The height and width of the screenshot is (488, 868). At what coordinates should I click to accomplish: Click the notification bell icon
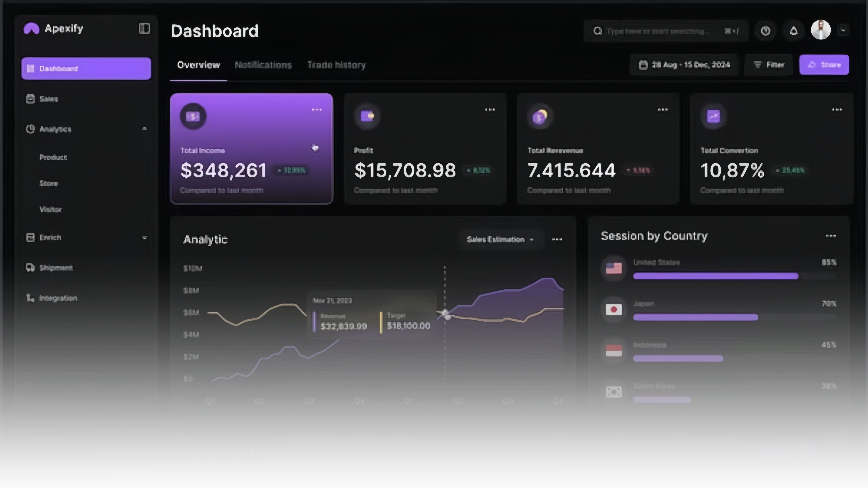point(794,31)
